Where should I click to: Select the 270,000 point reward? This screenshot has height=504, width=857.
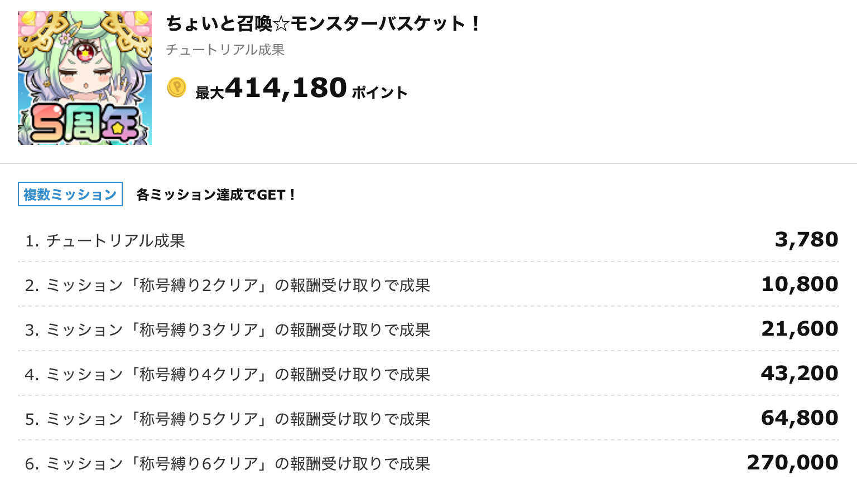point(792,463)
